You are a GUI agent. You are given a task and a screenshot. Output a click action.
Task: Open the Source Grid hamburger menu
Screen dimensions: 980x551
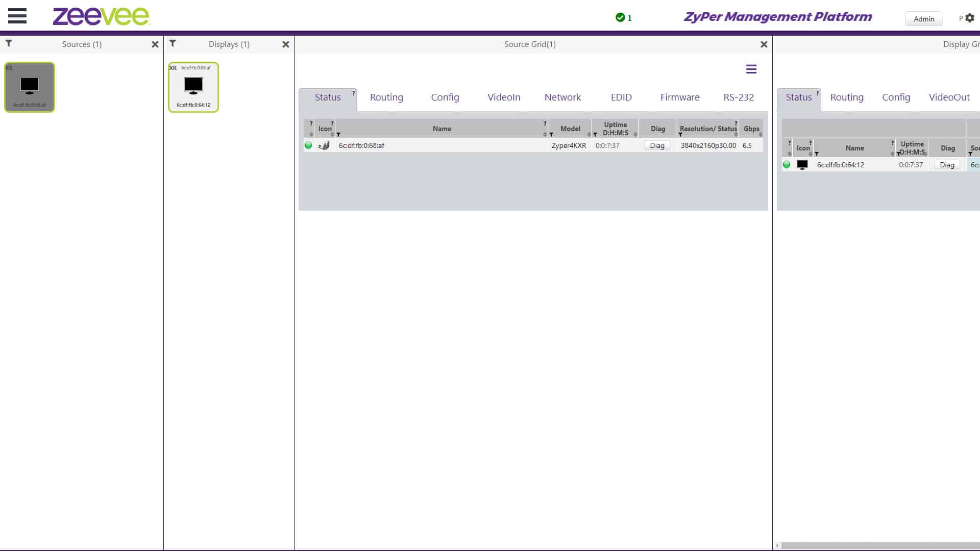[751, 69]
